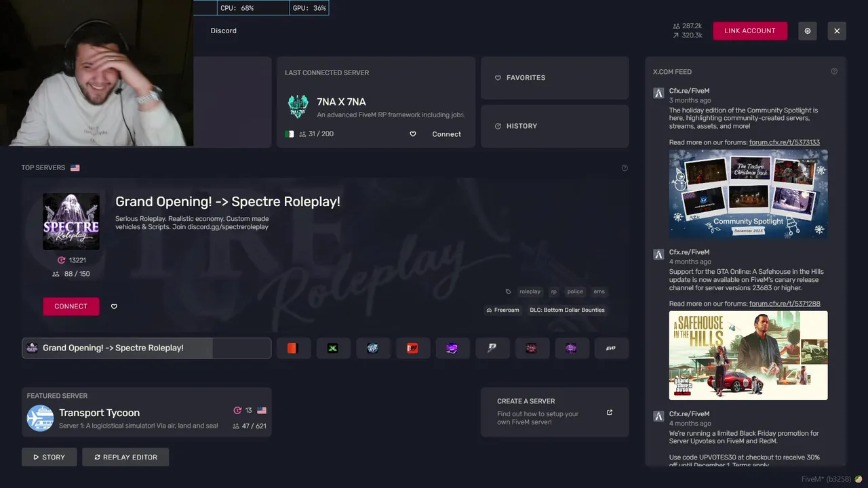The image size is (868, 488).
Task: Select the blue round RP server icon
Action: [x=373, y=348]
